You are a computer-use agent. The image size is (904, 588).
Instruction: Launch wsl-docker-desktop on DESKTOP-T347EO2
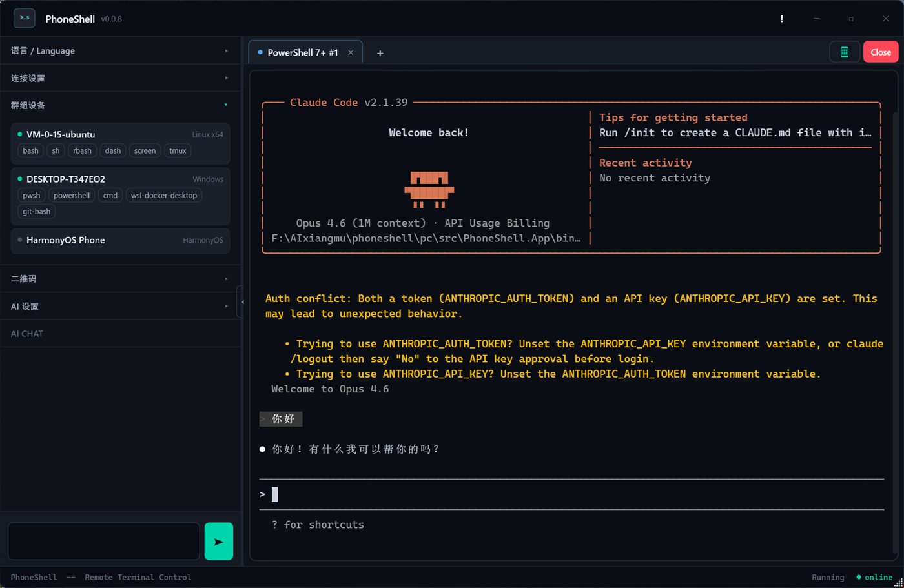(x=164, y=196)
